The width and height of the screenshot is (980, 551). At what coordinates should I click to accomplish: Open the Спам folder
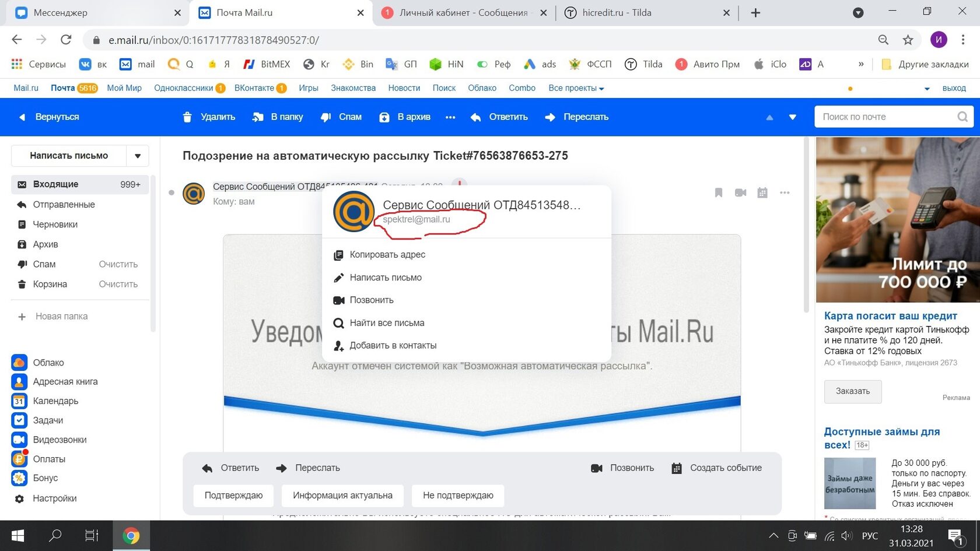click(x=44, y=264)
